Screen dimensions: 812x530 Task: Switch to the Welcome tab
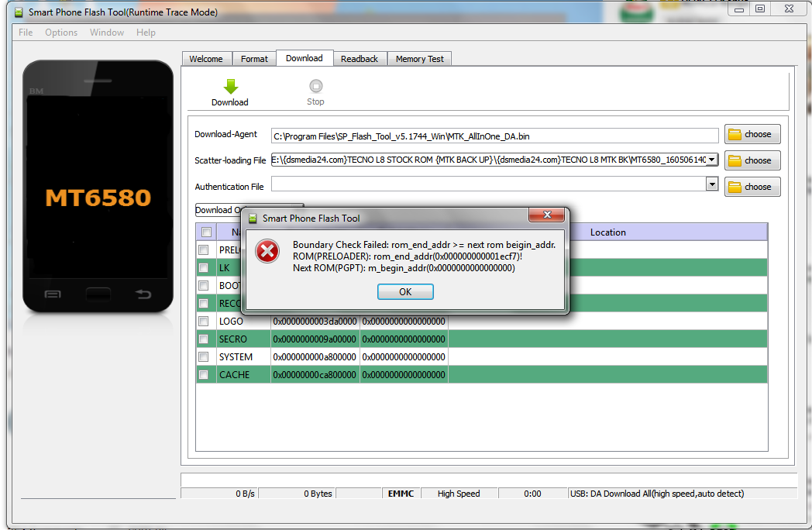[206, 59]
